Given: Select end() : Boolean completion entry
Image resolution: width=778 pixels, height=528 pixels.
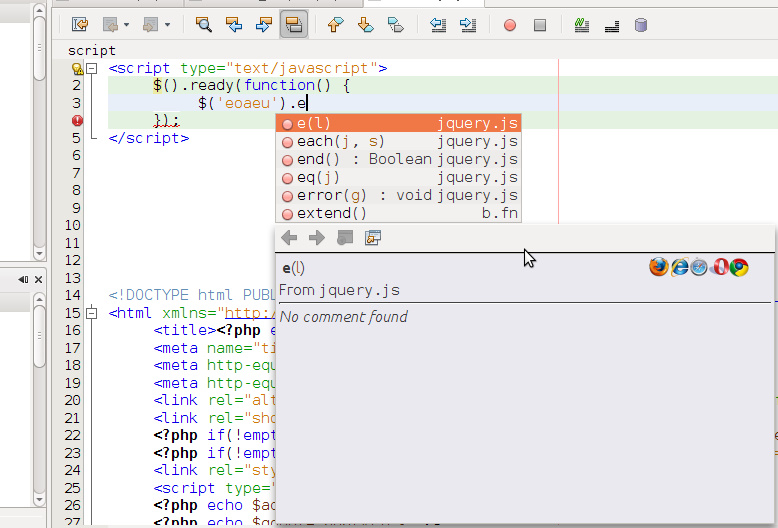Looking at the screenshot, I should point(398,159).
